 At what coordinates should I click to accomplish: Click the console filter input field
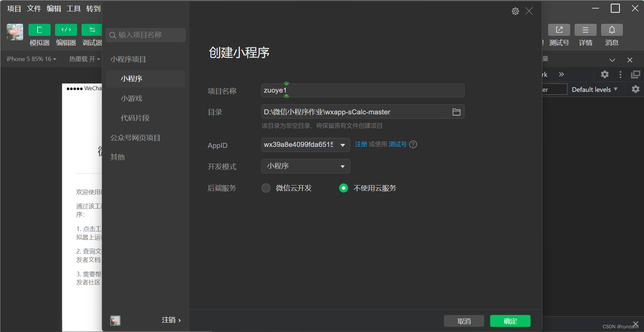pos(554,89)
